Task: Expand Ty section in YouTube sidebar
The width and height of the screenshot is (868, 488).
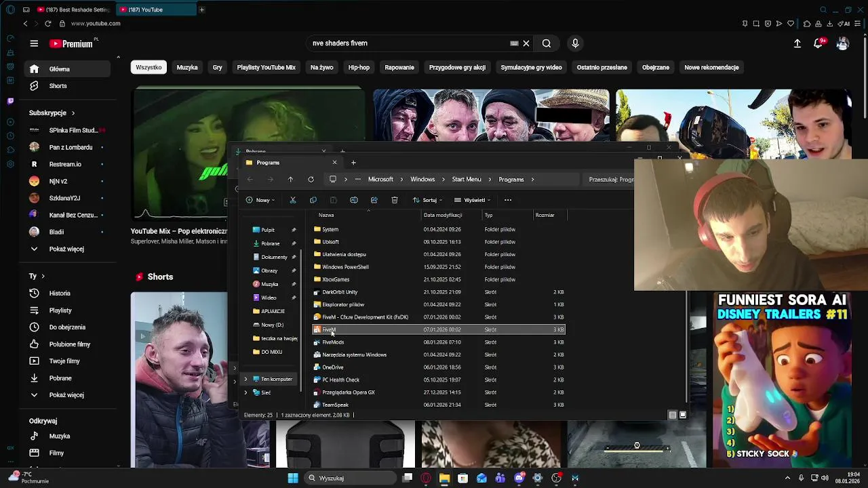Action: (43, 277)
